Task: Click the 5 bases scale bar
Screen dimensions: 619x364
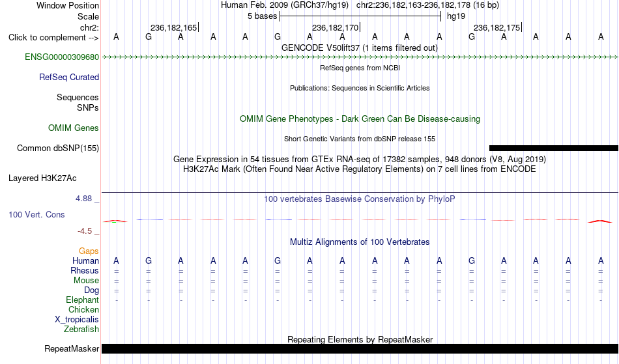Action: pos(360,16)
